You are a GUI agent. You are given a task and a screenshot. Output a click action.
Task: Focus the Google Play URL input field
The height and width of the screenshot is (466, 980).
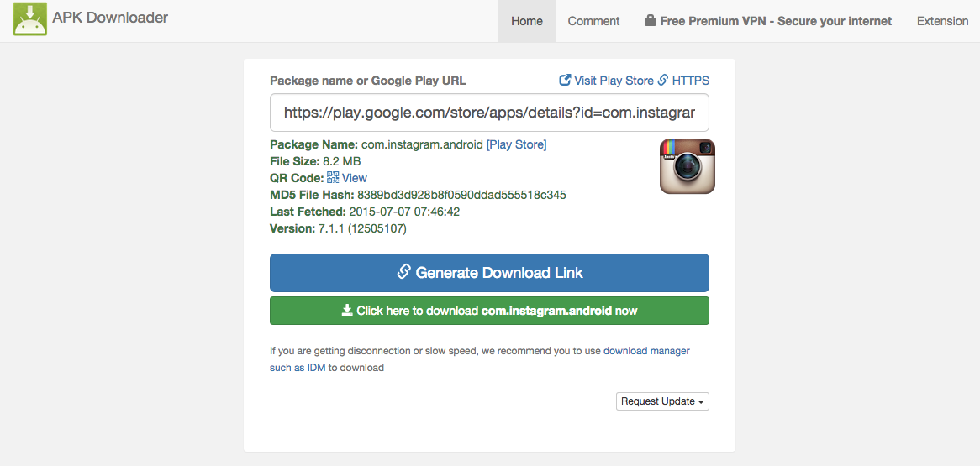pyautogui.click(x=489, y=113)
